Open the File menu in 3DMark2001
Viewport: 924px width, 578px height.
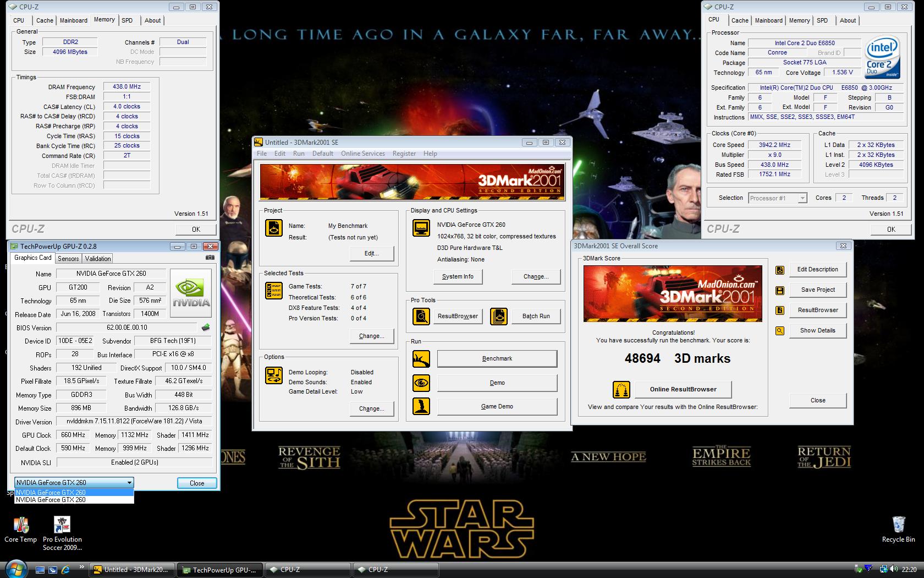262,154
